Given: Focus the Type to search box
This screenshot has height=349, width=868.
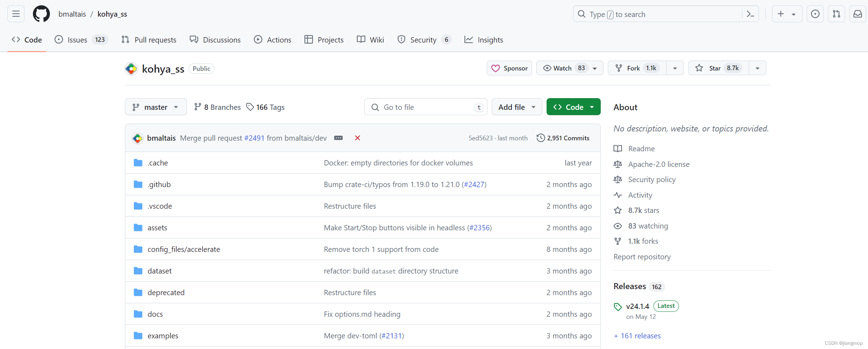Looking at the screenshot, I should (x=666, y=14).
